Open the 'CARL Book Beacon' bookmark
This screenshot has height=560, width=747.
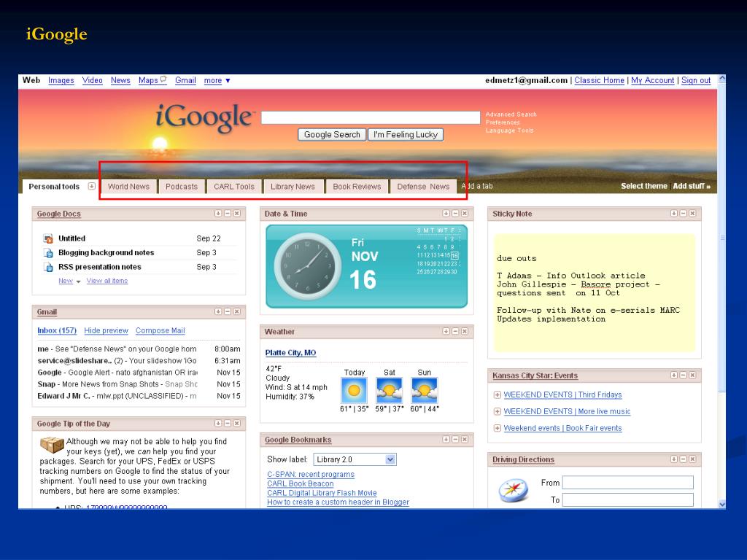[300, 484]
